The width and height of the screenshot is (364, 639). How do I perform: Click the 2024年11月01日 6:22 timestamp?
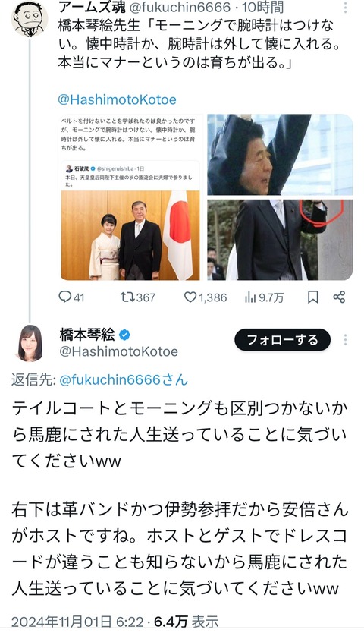click(77, 622)
